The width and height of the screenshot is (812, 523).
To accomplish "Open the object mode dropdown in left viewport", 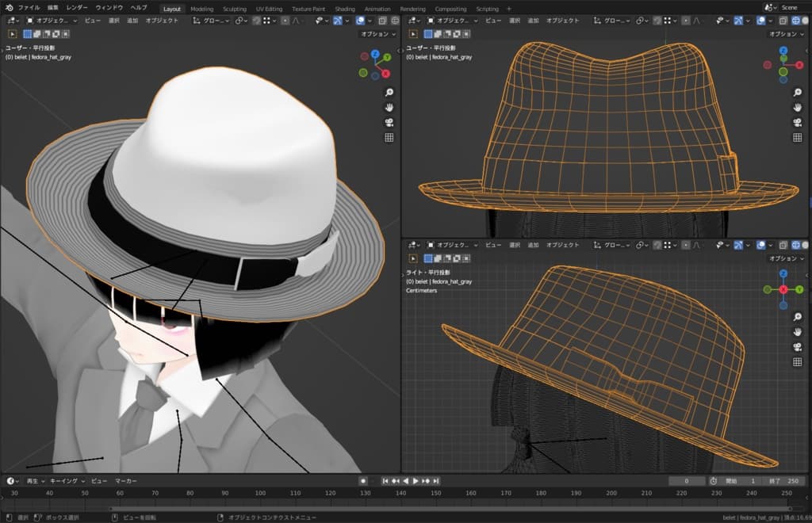I will pos(52,21).
